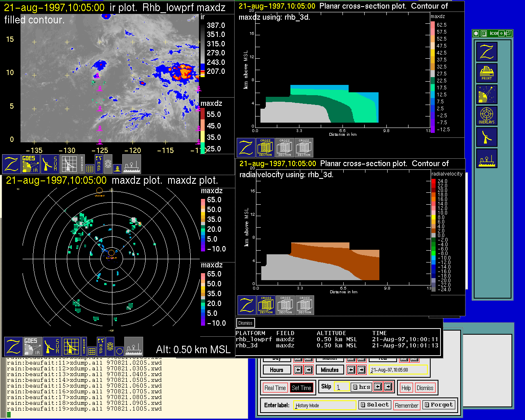Image resolution: width=525 pixels, height=420 pixels.
Task: Open OVERLAYS from the icon panel
Action: pos(486,116)
